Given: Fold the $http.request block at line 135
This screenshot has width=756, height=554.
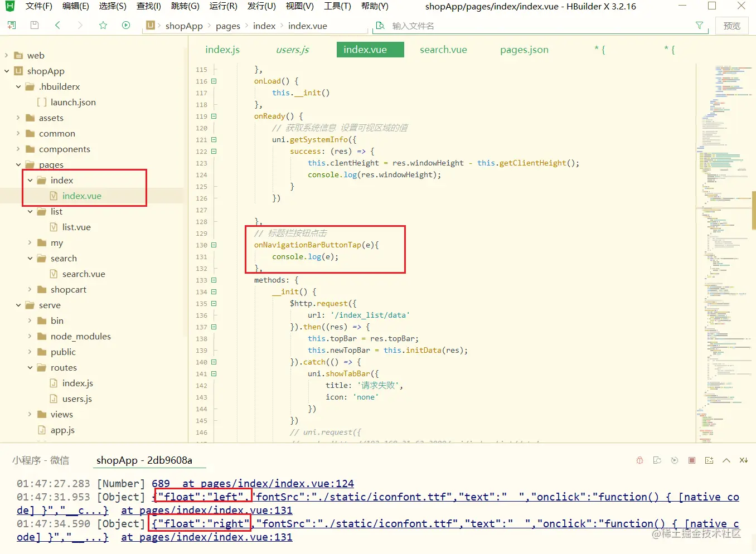Looking at the screenshot, I should [x=214, y=304].
